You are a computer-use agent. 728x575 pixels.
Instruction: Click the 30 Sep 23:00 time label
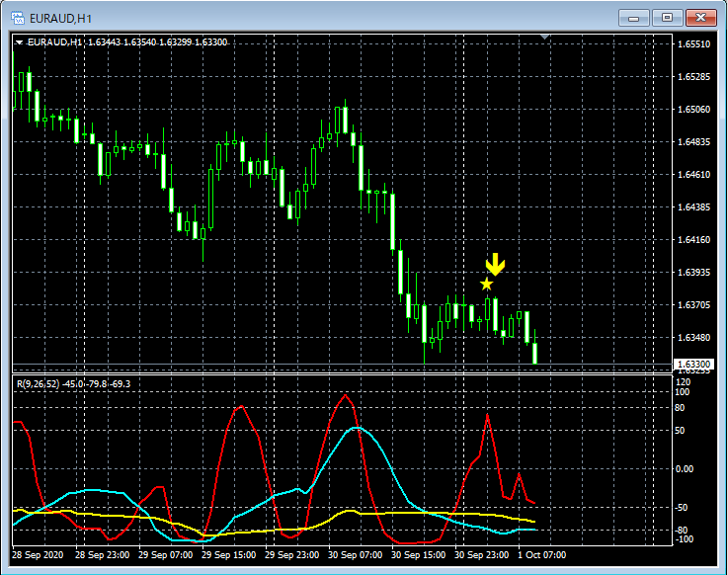[481, 555]
